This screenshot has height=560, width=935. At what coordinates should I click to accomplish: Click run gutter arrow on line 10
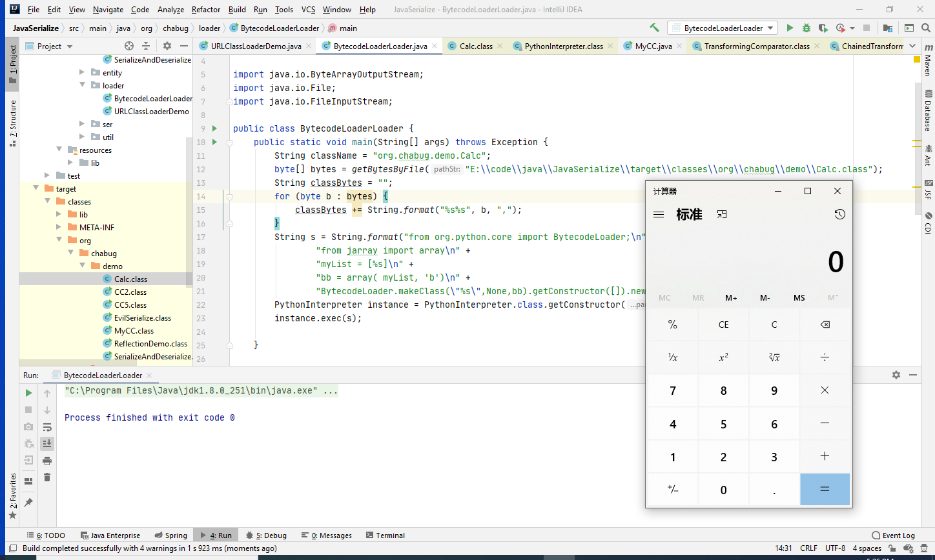click(x=215, y=142)
